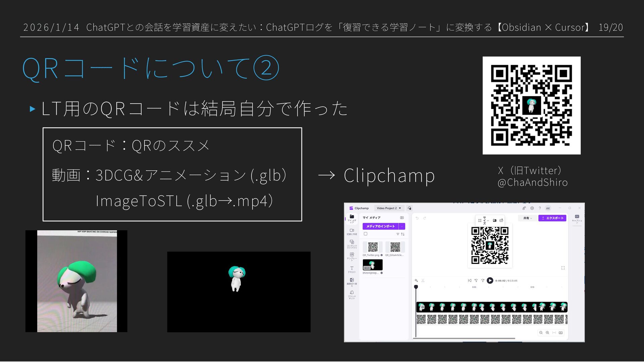Screen dimensions: 644x362
Task: Click the メディアのインポート (Import Media) button
Action: point(380,226)
